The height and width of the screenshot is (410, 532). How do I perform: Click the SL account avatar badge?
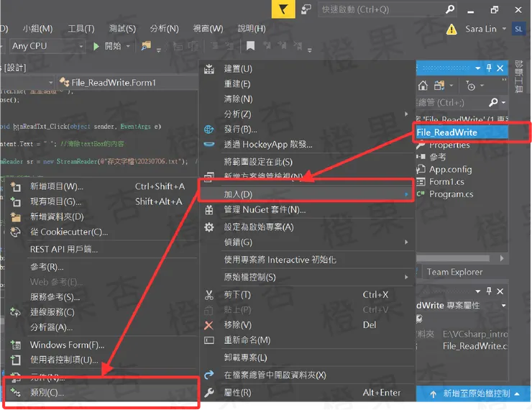coord(518,29)
